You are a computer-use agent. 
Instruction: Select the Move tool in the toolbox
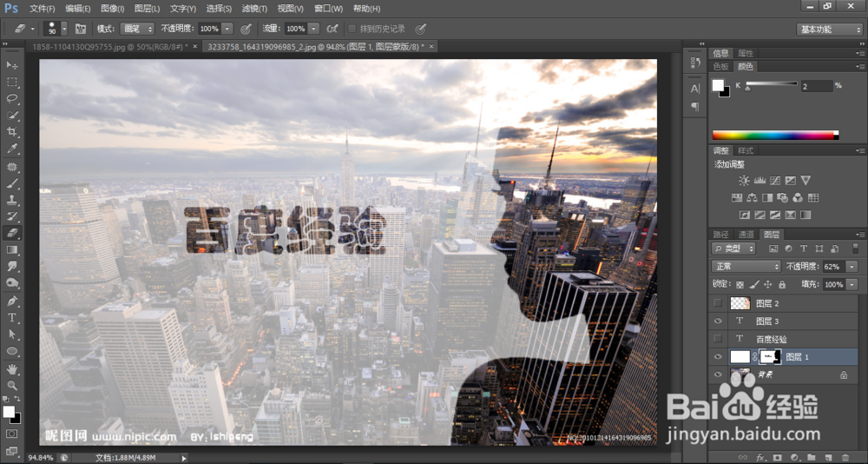click(x=12, y=65)
